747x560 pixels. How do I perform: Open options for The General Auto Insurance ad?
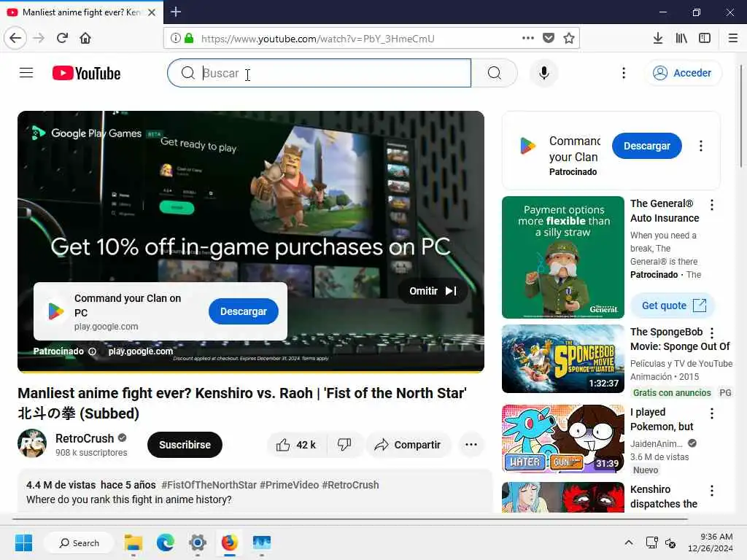(x=712, y=205)
